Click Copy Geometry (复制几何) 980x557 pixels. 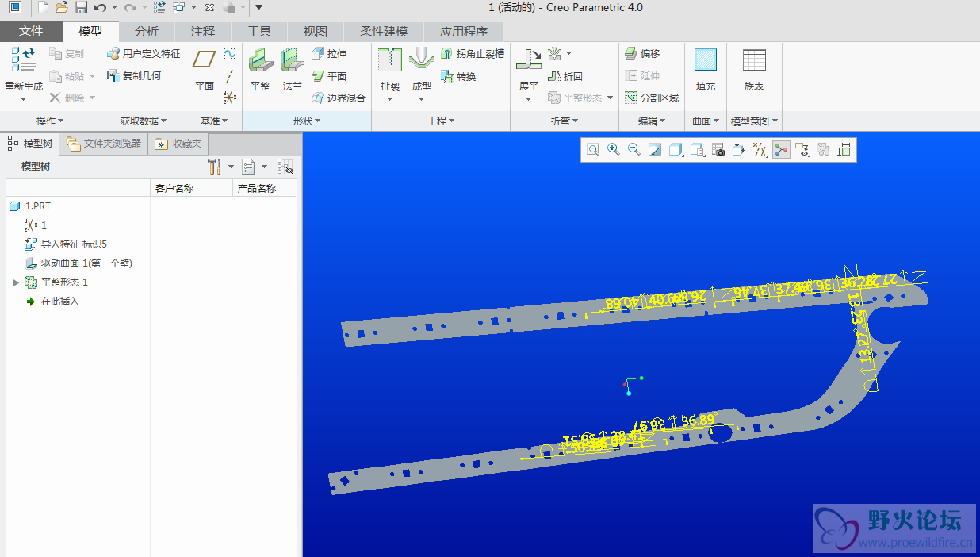pos(134,76)
